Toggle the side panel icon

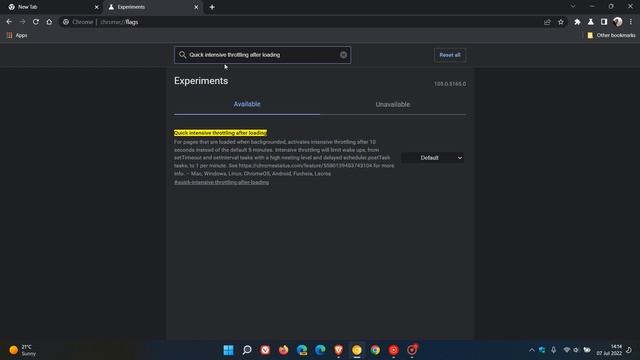click(604, 22)
